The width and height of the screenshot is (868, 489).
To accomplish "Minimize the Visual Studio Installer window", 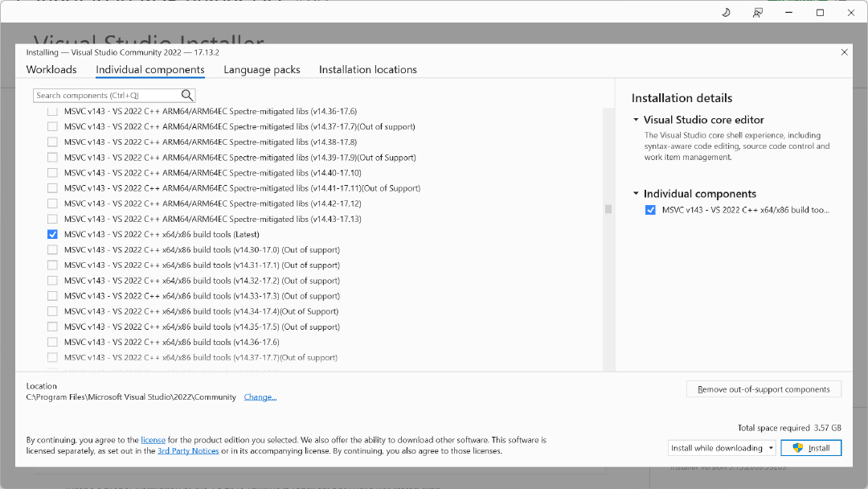I will click(x=789, y=13).
